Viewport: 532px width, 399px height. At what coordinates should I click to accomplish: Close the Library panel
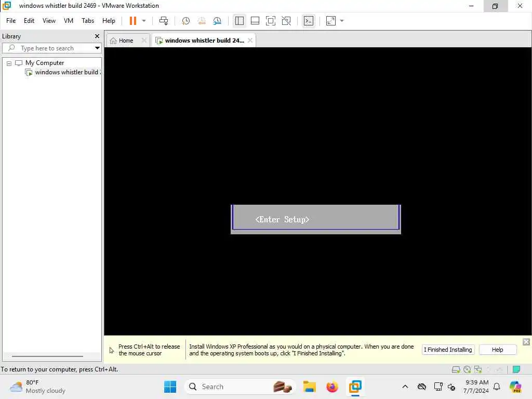pyautogui.click(x=97, y=36)
